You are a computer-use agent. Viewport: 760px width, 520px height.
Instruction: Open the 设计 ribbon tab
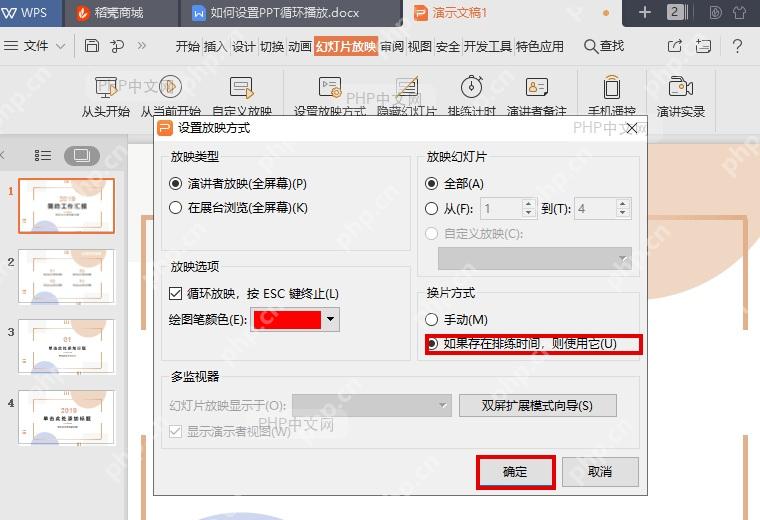click(243, 47)
